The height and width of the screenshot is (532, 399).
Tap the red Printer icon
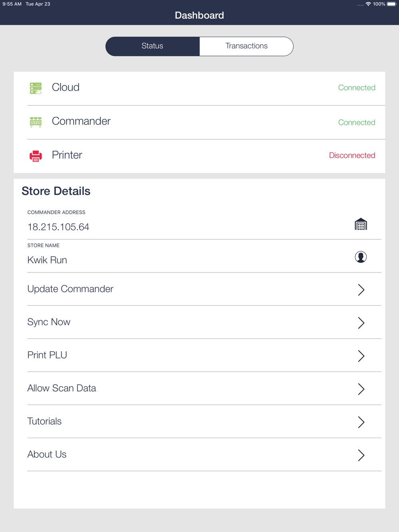point(36,156)
